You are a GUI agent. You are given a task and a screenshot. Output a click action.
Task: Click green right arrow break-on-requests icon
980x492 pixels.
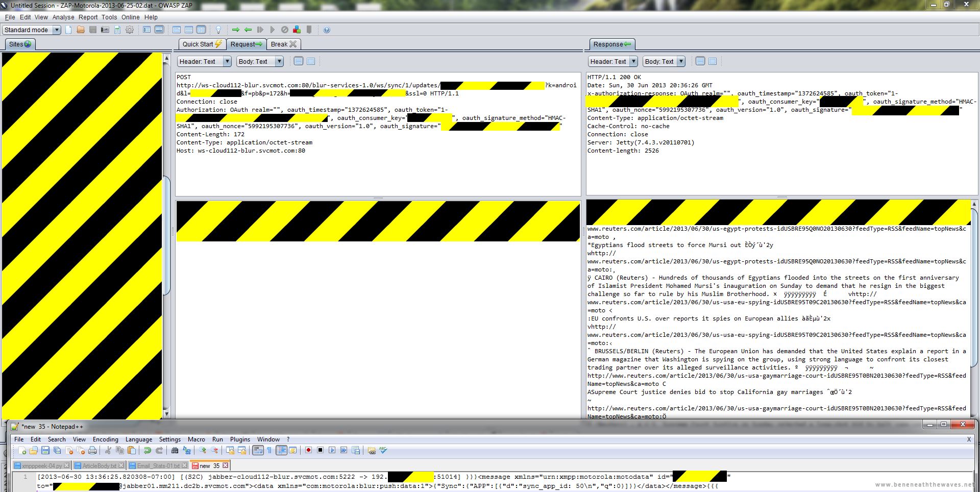pyautogui.click(x=236, y=30)
